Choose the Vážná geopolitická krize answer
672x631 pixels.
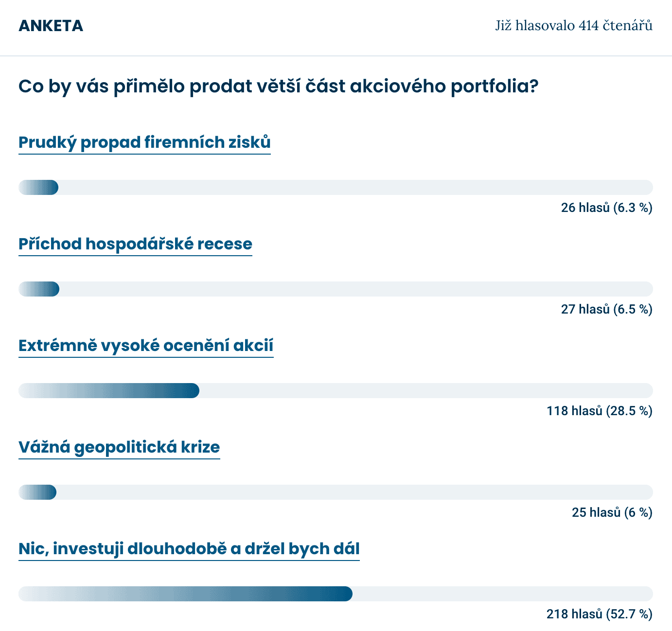119,447
